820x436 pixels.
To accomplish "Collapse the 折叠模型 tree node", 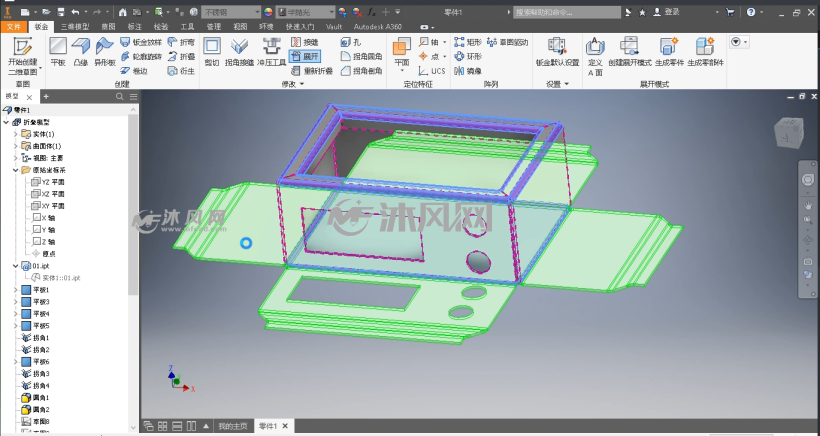I will tap(6, 122).
